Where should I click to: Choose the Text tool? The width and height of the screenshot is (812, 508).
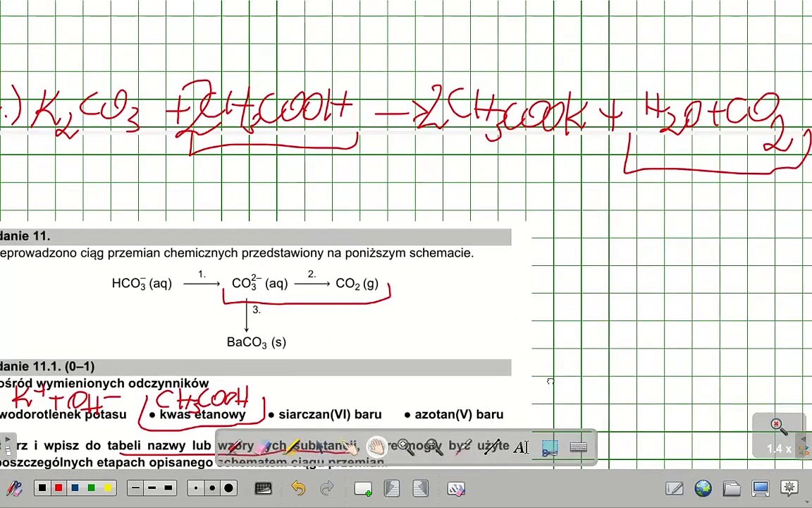coord(520,447)
